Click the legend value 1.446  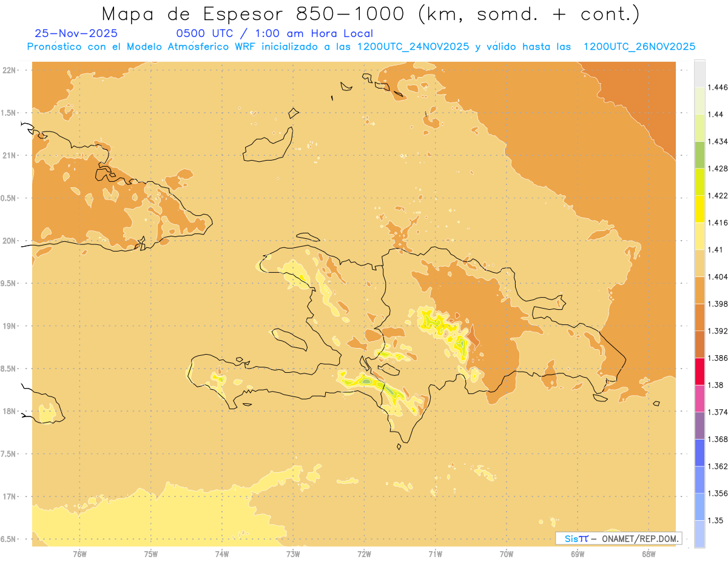tap(718, 87)
